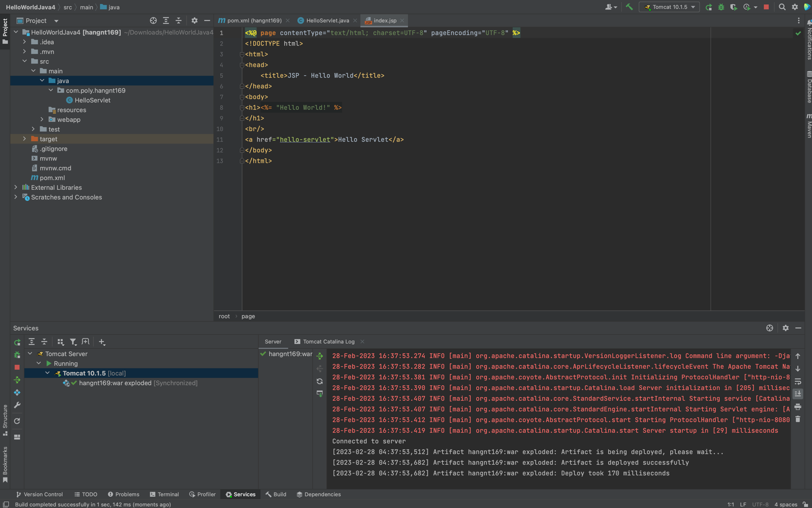The image size is (812, 508).
Task: Click the Build project hammer icon
Action: pos(629,7)
